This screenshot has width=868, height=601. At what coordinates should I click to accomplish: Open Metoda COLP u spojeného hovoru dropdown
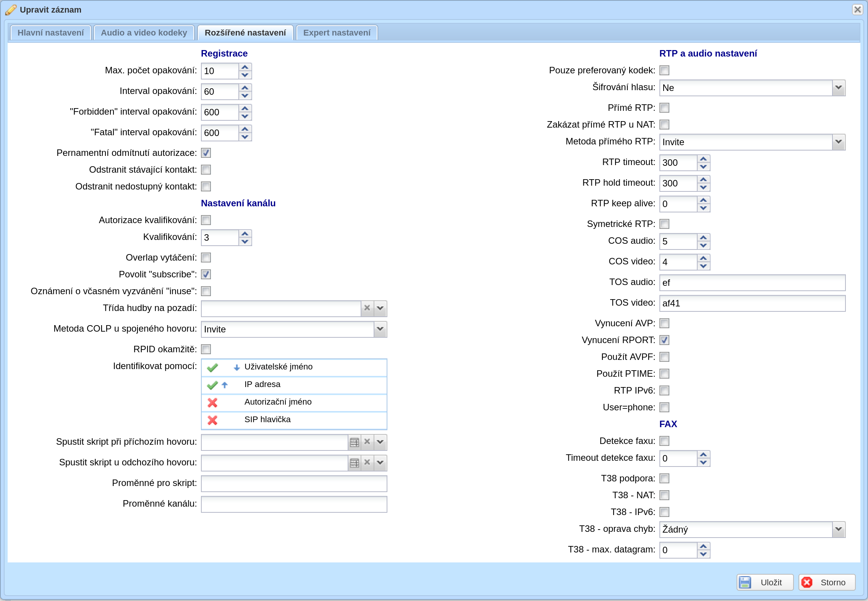(380, 329)
